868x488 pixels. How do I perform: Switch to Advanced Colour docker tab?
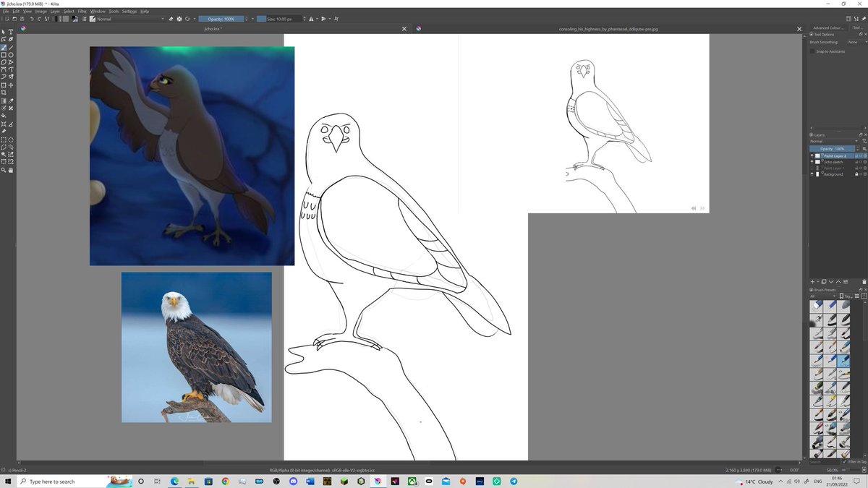(x=829, y=27)
